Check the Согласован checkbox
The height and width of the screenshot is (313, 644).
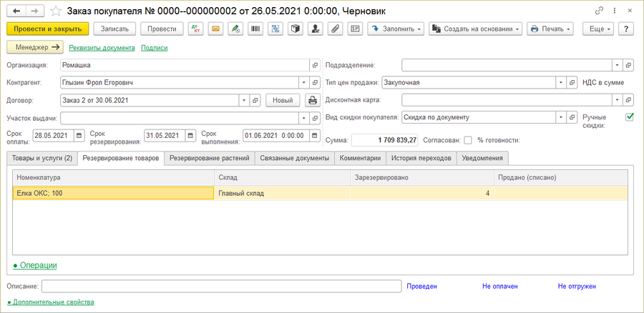click(x=468, y=140)
